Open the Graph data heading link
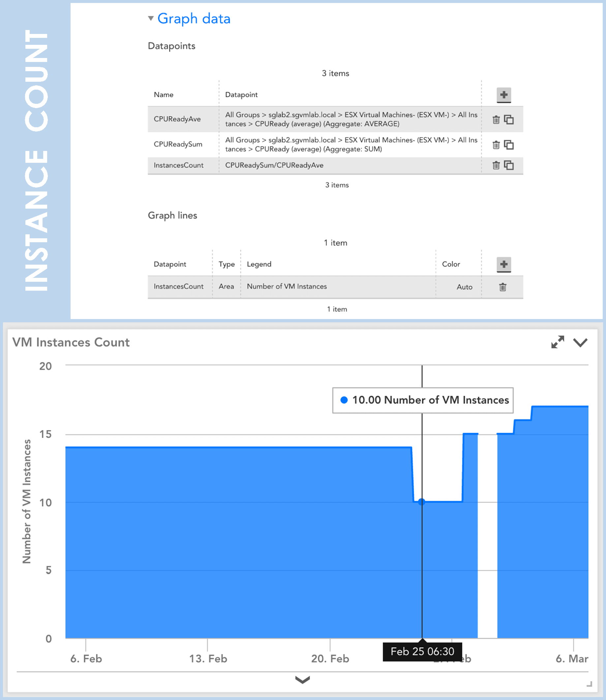 pyautogui.click(x=194, y=18)
